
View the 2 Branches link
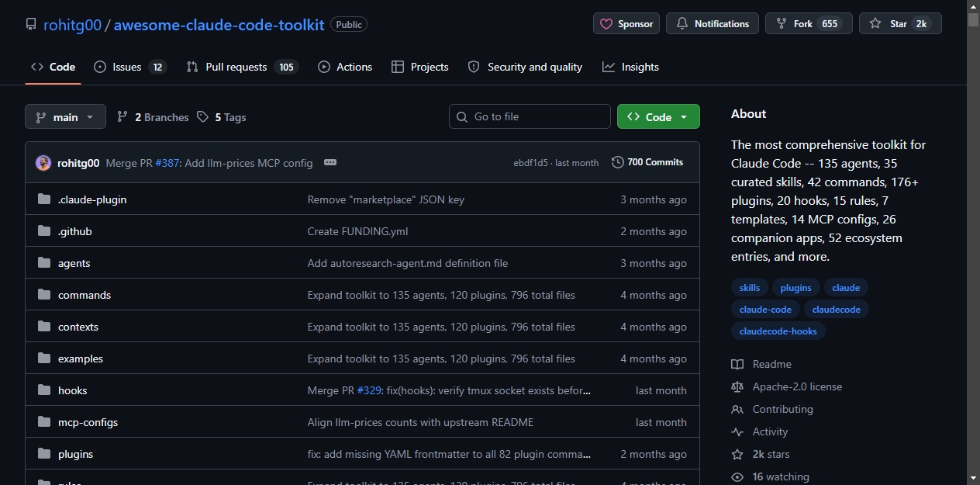(153, 117)
